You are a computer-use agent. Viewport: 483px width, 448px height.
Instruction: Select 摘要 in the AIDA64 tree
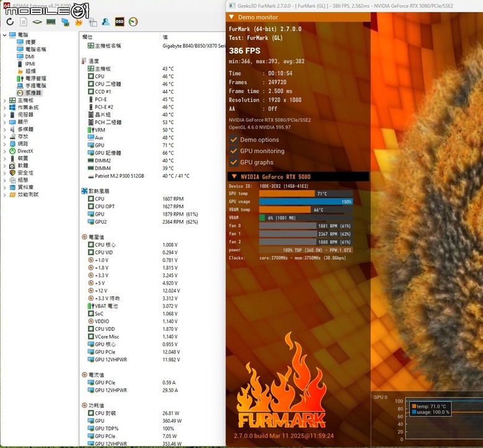coord(30,42)
